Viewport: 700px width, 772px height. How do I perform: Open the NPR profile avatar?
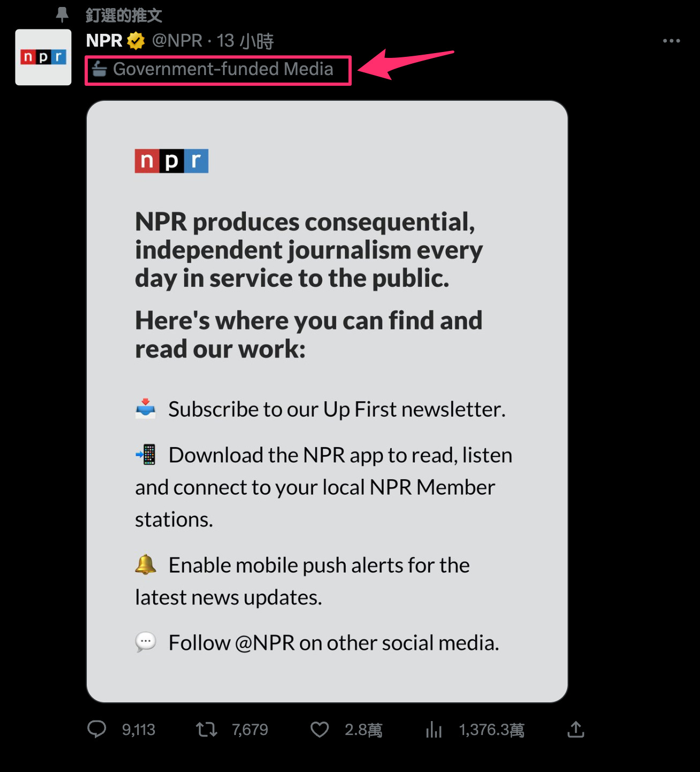(43, 57)
